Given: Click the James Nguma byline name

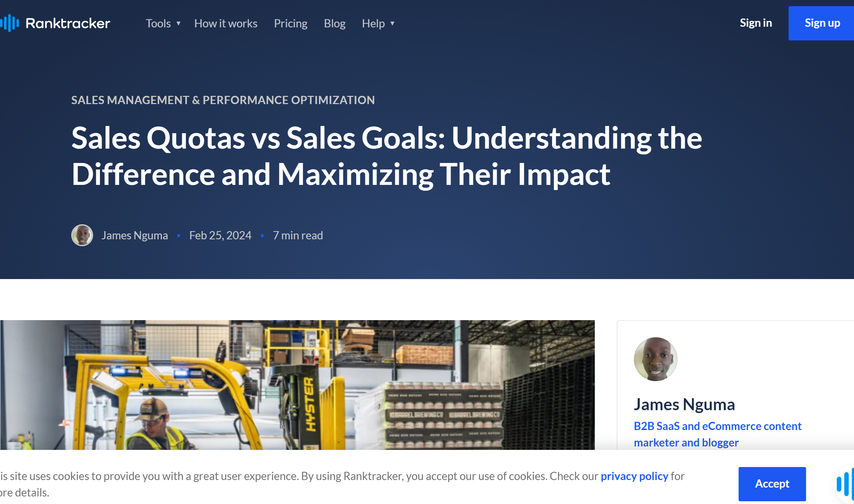Looking at the screenshot, I should [135, 235].
